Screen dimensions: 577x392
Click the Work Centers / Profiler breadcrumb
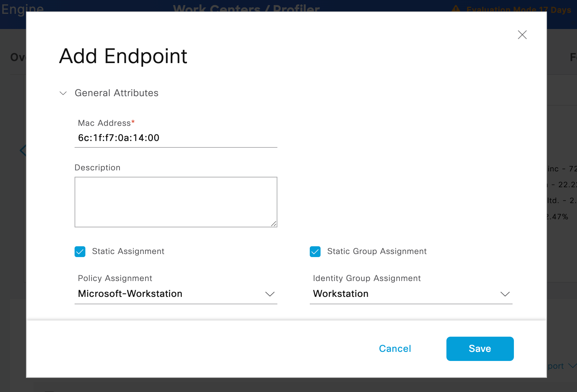point(246,8)
